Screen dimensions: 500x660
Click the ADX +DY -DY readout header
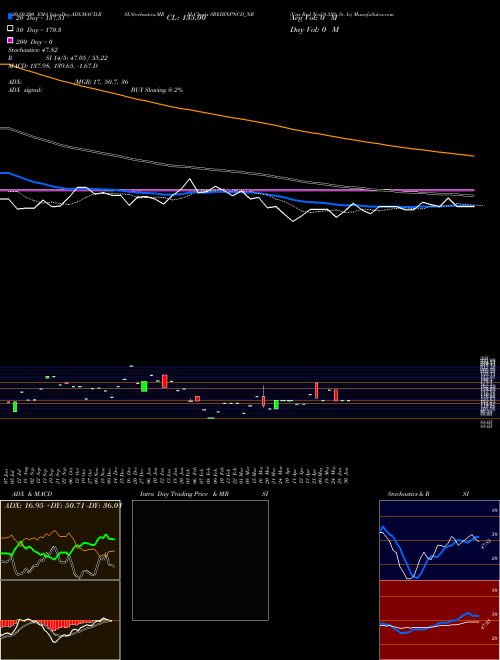pyautogui.click(x=63, y=505)
